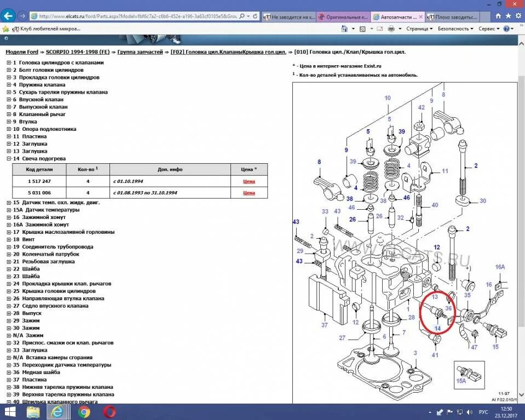
Task: Expand item 25 Крышка головки цилиндров
Action: click(x=9, y=291)
